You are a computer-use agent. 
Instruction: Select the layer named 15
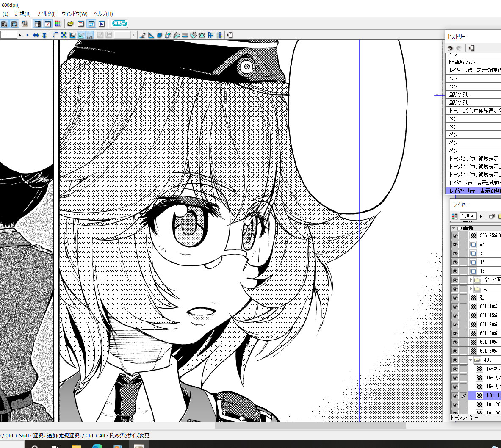click(x=485, y=271)
